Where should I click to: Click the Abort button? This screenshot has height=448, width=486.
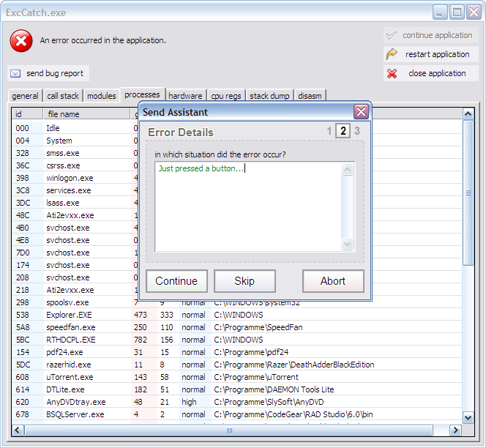pos(333,281)
